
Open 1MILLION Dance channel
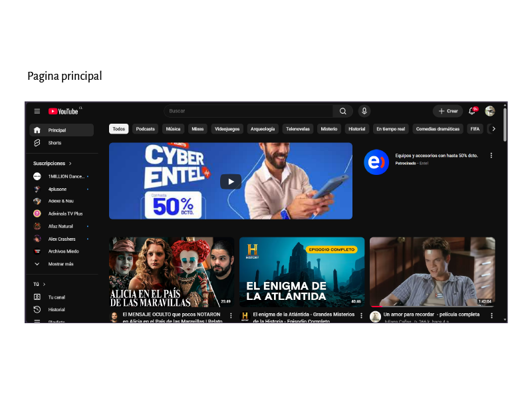tap(61, 176)
